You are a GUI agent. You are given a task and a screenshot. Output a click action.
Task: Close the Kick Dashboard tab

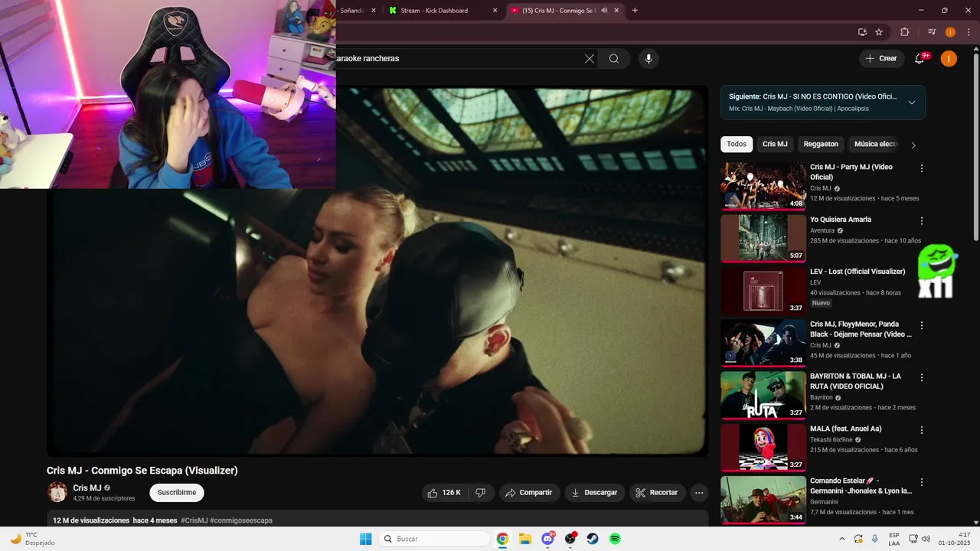(x=495, y=10)
